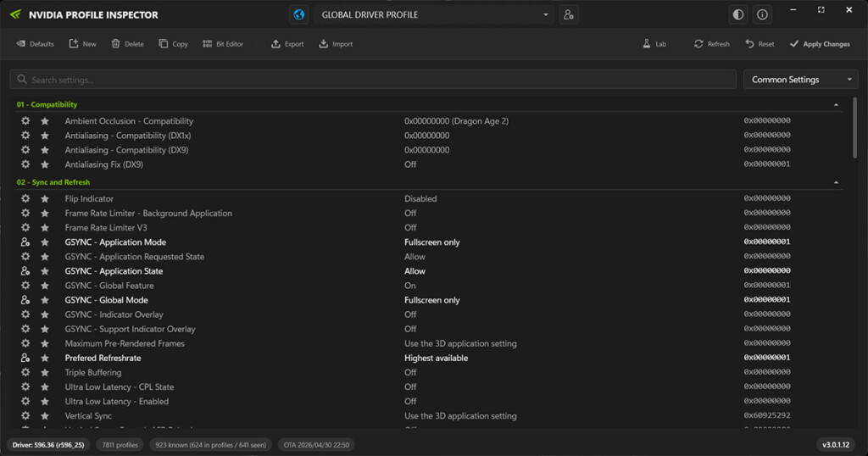Click gear icon for Ambient Occlusion - Compatibility
The height and width of the screenshot is (456, 868).
[25, 120]
